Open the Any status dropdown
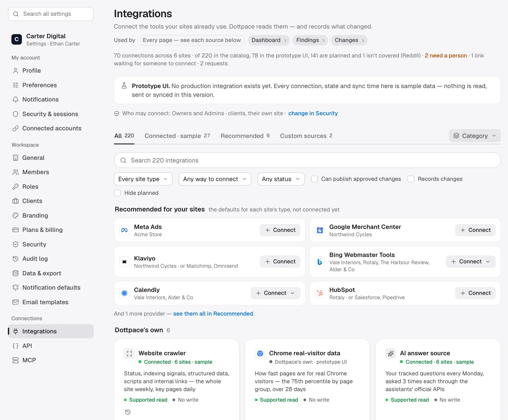This screenshot has height=420, width=508. click(x=281, y=179)
